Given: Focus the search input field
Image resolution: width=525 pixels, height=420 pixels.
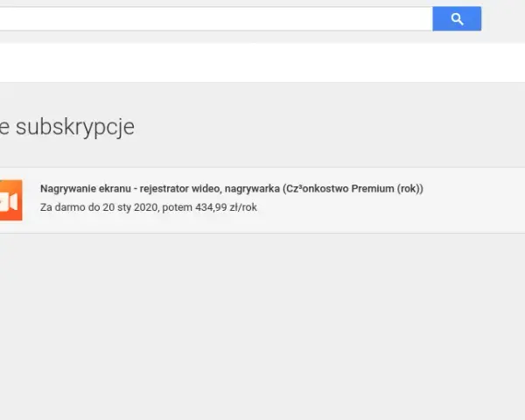Looking at the screenshot, I should click(x=216, y=18).
